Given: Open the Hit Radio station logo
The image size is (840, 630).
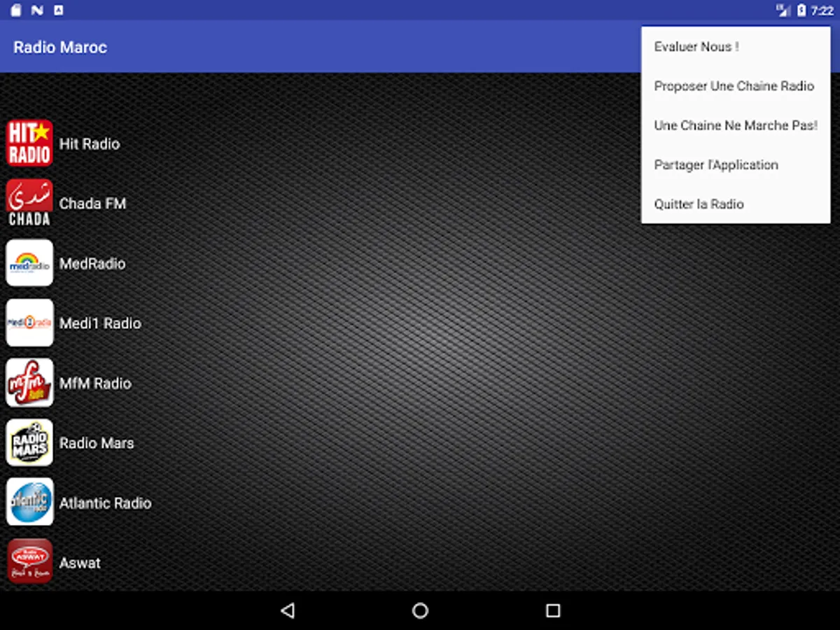Looking at the screenshot, I should [x=29, y=143].
